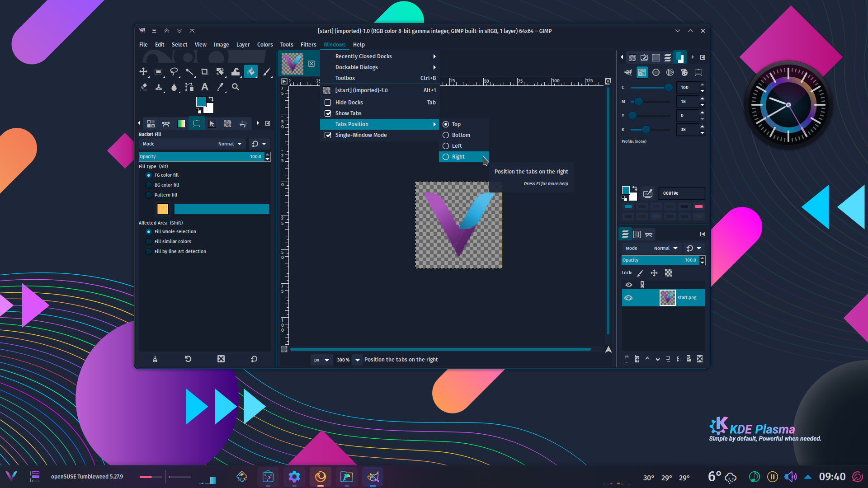Viewport: 868px width, 488px height.
Task: Click the hex color field 00819e
Action: pyautogui.click(x=681, y=193)
